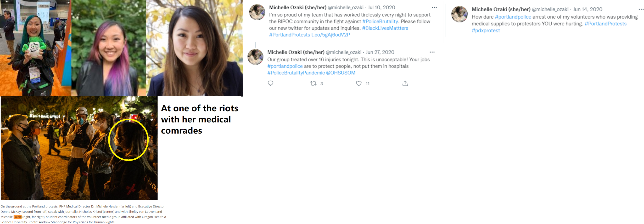The image size is (644, 224).
Task: Open the #PoliceBrutality hashtag
Action: coord(380,22)
